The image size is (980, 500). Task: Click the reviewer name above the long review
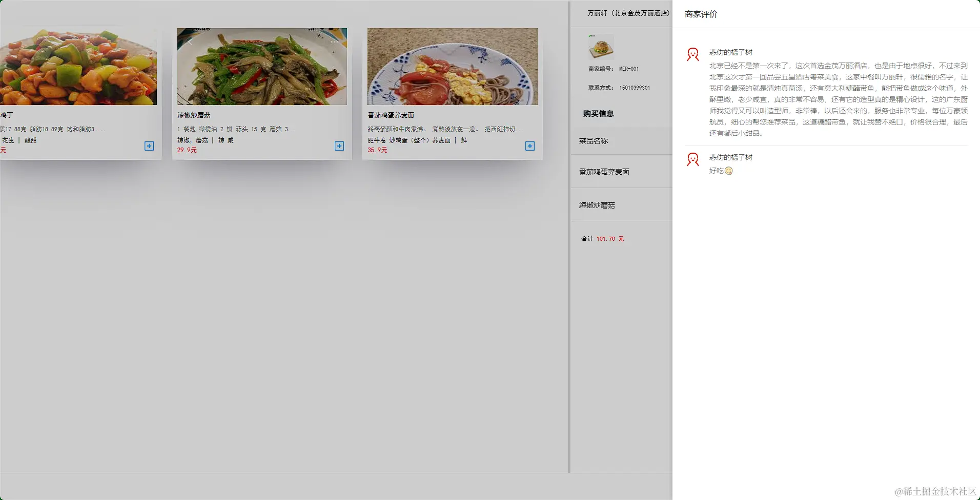coord(731,52)
